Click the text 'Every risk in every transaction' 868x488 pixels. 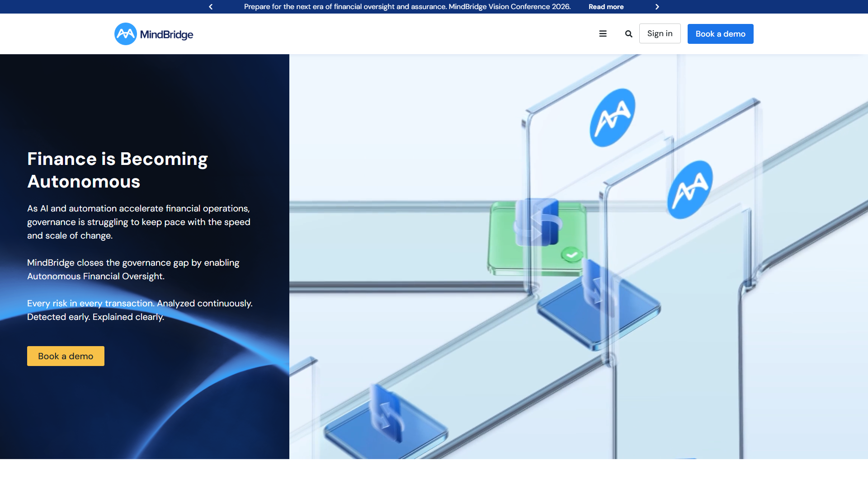coord(90,303)
